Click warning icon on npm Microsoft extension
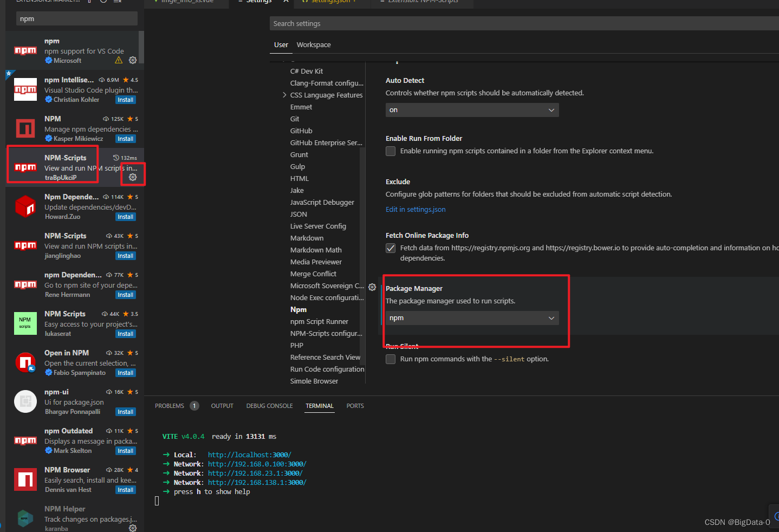Screen dimensions: 779x532 (x=119, y=60)
